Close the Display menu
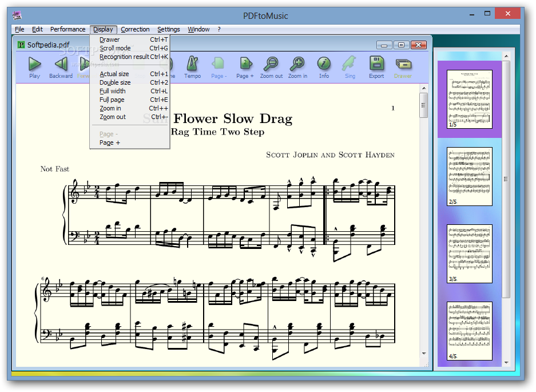This screenshot has height=392, width=536. pos(103,29)
